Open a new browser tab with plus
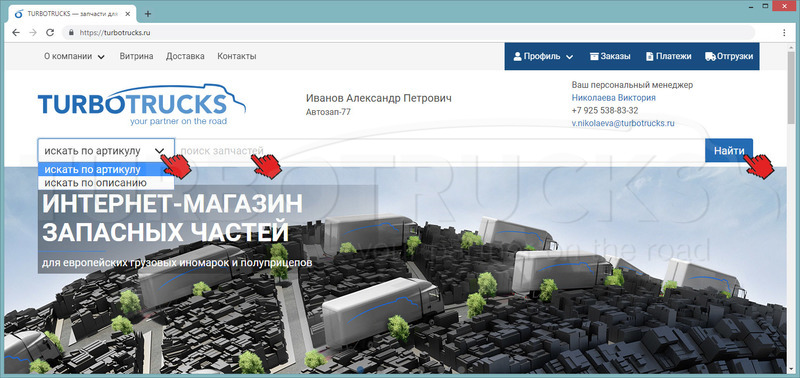800x378 pixels. point(148,14)
